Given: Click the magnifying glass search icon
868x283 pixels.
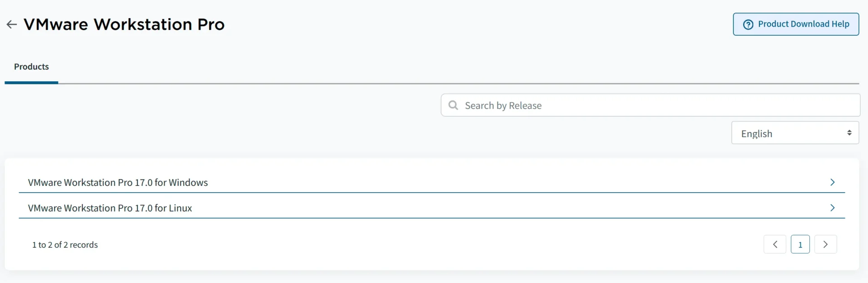Looking at the screenshot, I should [x=453, y=105].
